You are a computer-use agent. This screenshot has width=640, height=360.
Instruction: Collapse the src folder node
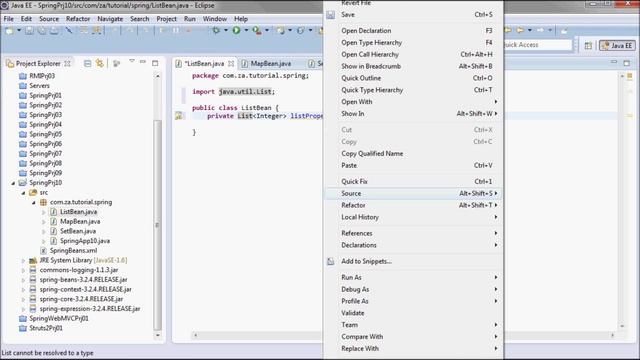tap(23, 193)
